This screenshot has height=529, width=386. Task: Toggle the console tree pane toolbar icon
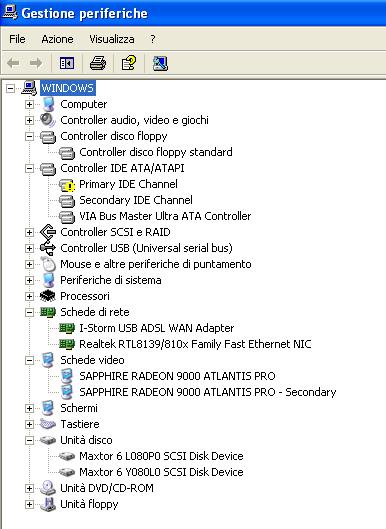tap(67, 63)
